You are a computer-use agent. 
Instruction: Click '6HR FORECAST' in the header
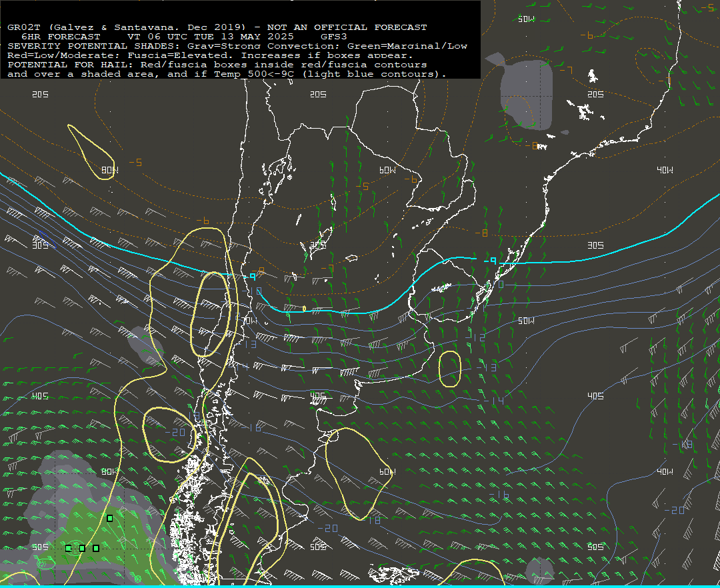pos(61,37)
